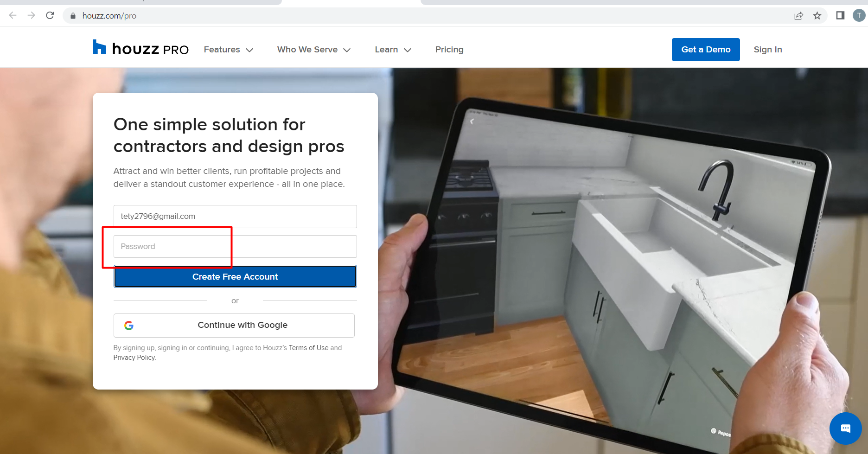This screenshot has width=868, height=454.
Task: Click Get a Demo button
Action: [706, 50]
